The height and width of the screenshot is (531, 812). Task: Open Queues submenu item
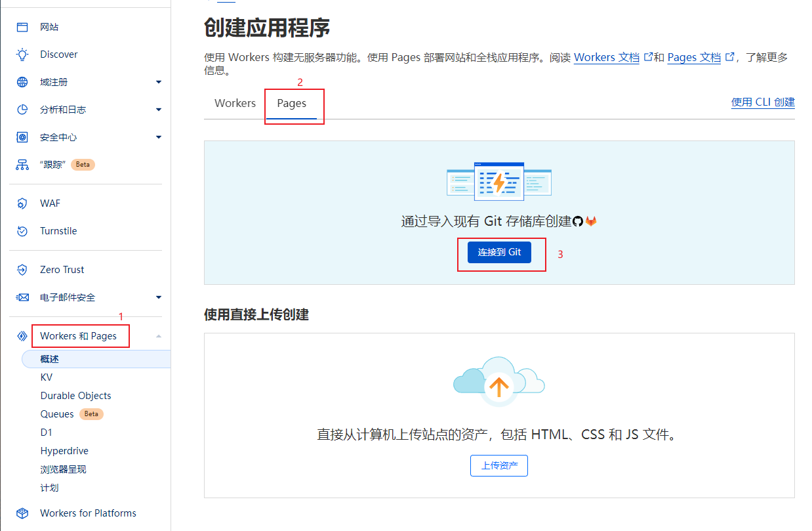[x=57, y=414]
